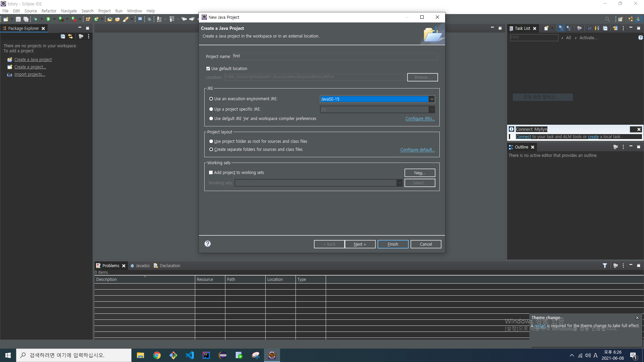The width and height of the screenshot is (644, 362).
Task: Click the New Java Class icon
Action: point(96,19)
